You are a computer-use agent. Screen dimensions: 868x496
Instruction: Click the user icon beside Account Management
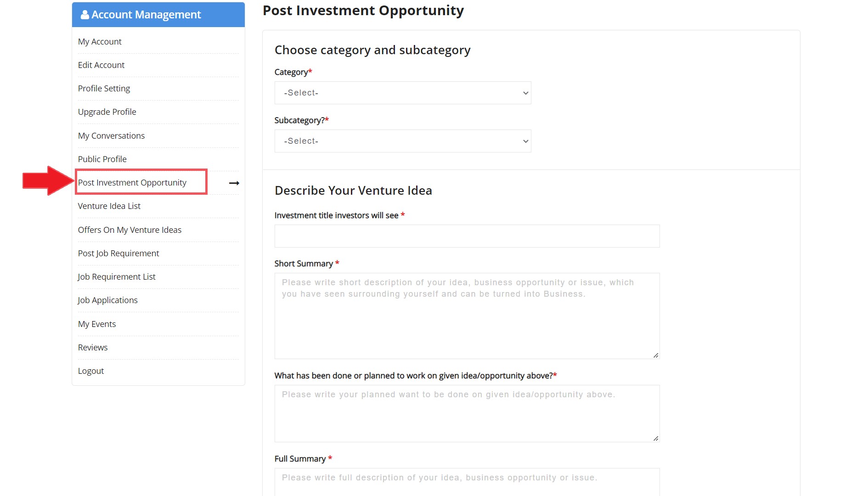[x=85, y=15]
